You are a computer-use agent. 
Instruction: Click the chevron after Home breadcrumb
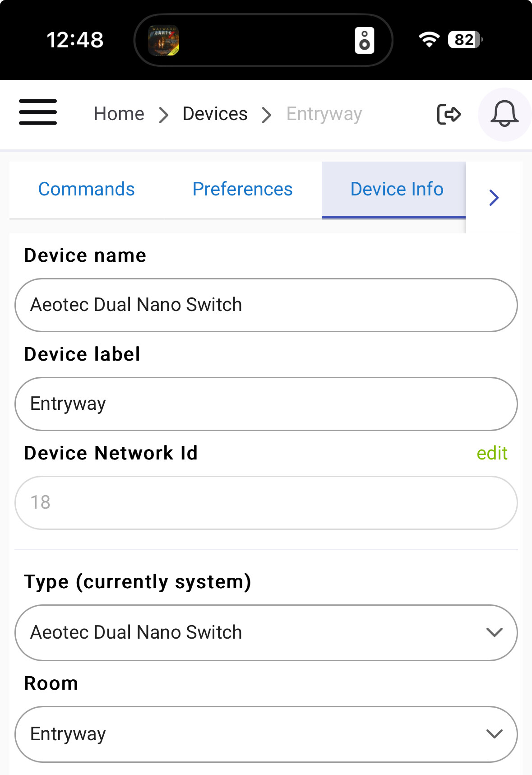(164, 115)
